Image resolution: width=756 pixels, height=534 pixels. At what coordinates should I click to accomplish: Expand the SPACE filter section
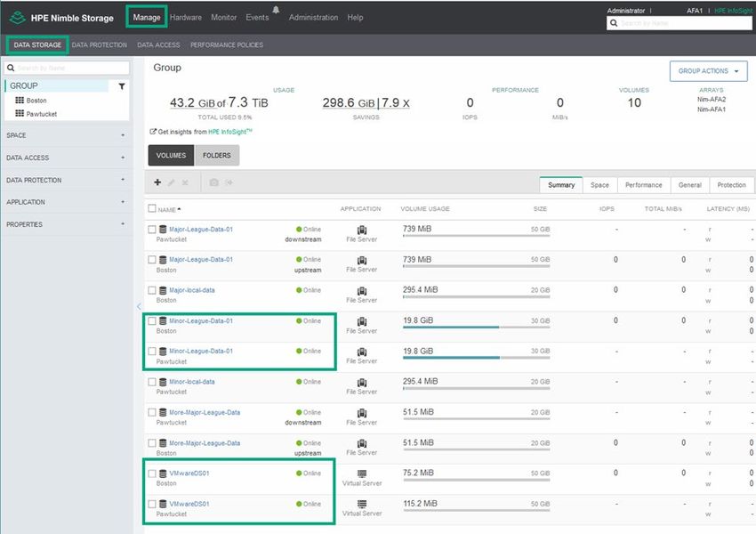click(66, 135)
